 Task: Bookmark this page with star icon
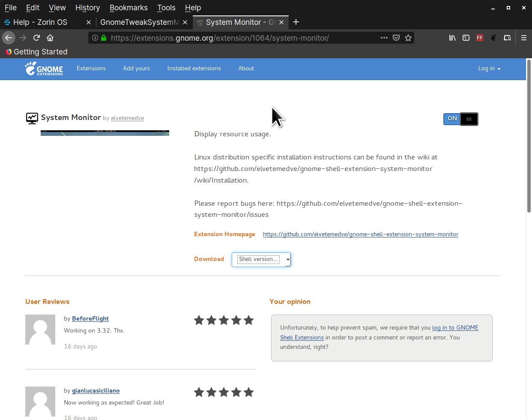(x=408, y=38)
